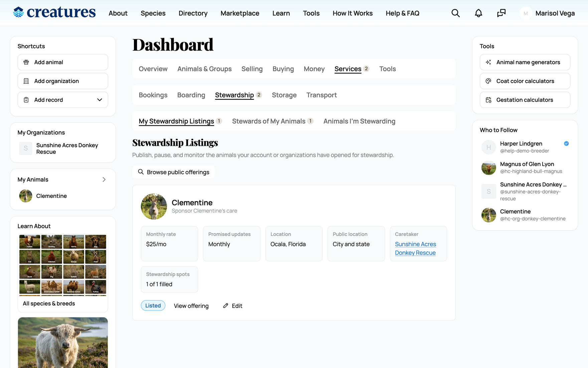Open the Species menu
The height and width of the screenshot is (368, 588).
point(153,13)
